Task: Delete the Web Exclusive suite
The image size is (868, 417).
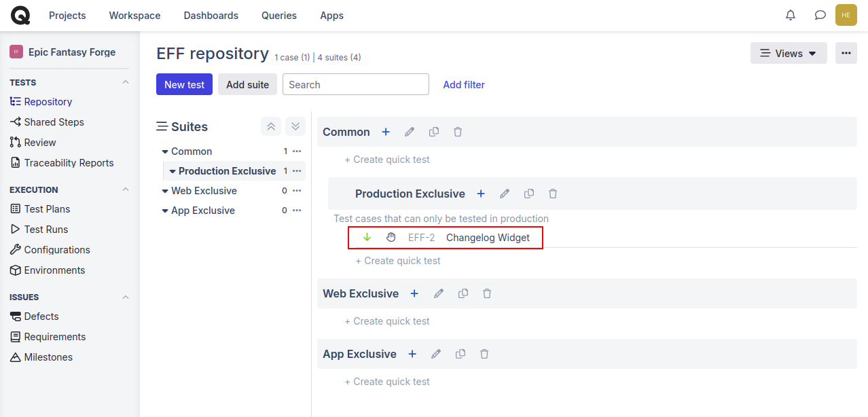Action: [487, 293]
